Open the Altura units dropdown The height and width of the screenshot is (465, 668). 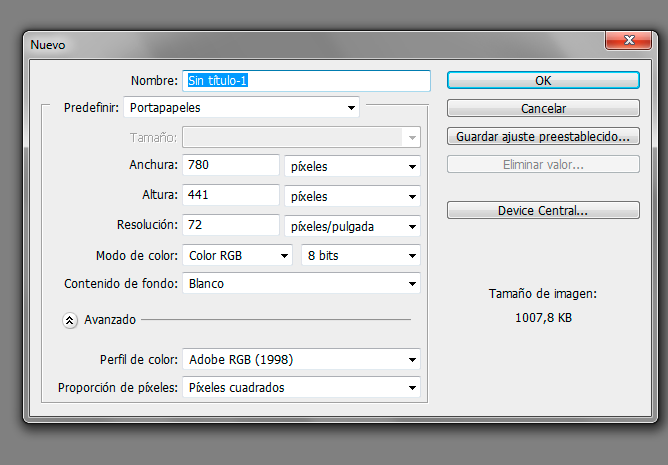pyautogui.click(x=352, y=196)
